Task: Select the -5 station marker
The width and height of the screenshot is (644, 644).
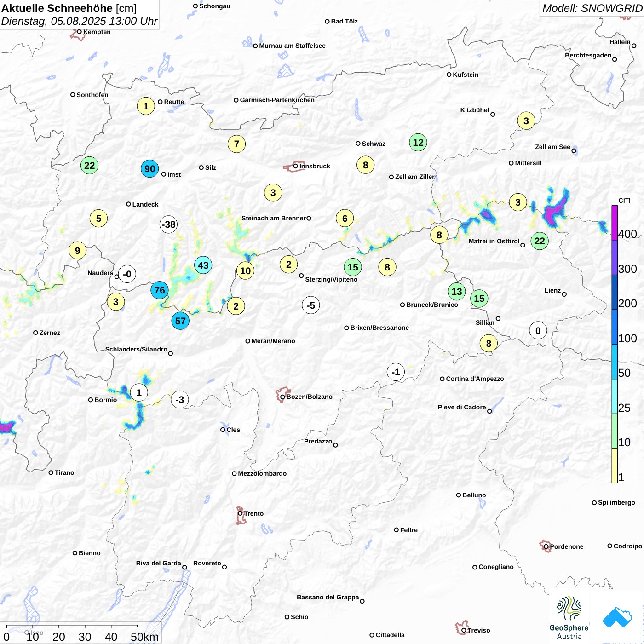Action: tap(311, 305)
